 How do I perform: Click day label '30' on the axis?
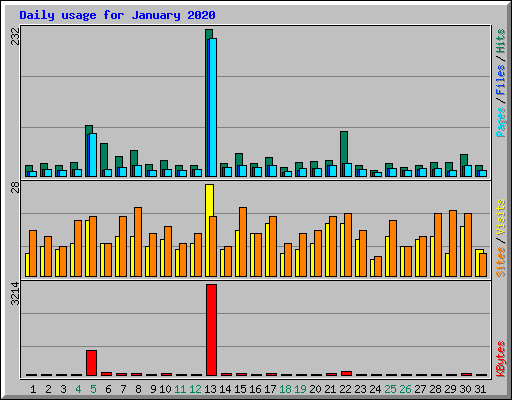pos(465,389)
